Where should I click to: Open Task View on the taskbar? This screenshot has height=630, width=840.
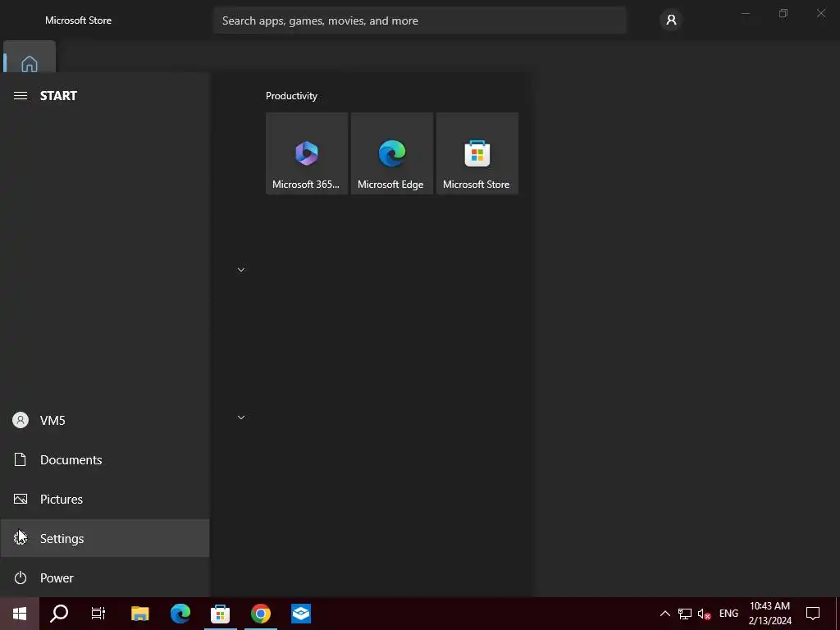(98, 614)
